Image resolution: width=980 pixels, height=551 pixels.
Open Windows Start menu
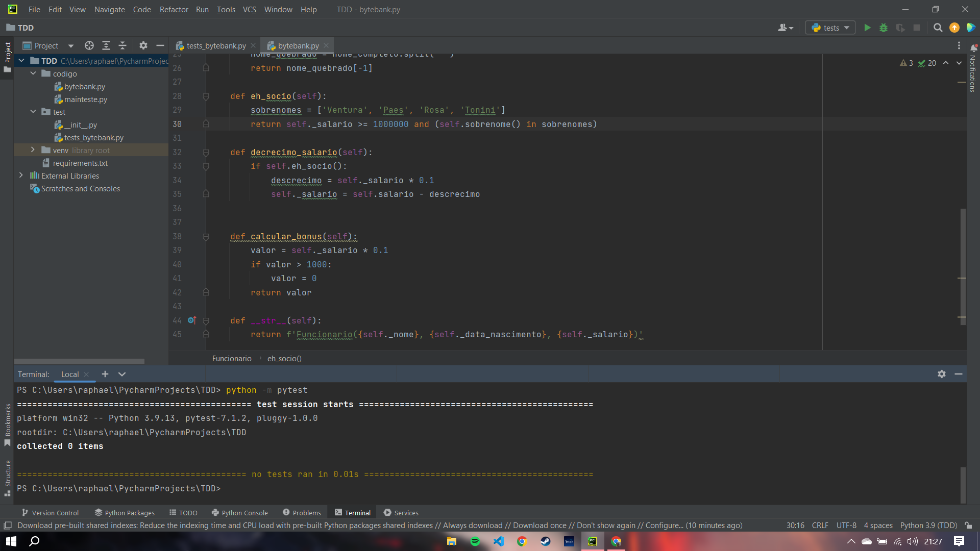coord(11,541)
